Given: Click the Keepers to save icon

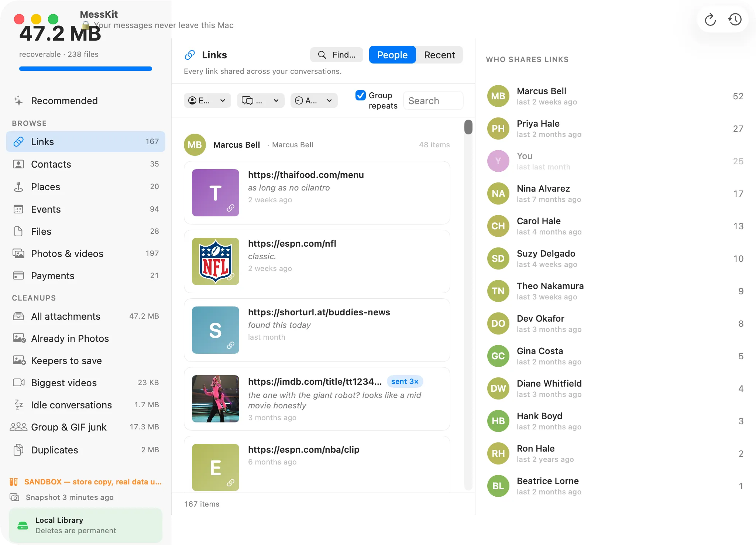Looking at the screenshot, I should tap(19, 361).
